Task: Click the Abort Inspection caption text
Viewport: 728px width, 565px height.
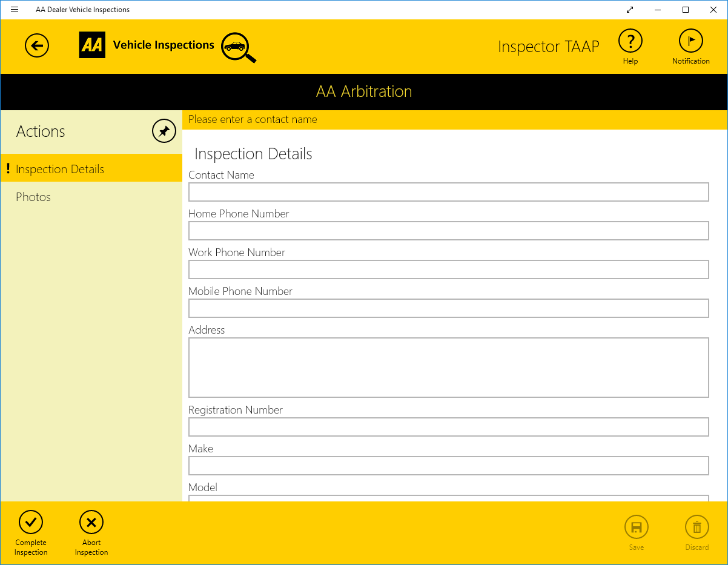Action: click(91, 547)
